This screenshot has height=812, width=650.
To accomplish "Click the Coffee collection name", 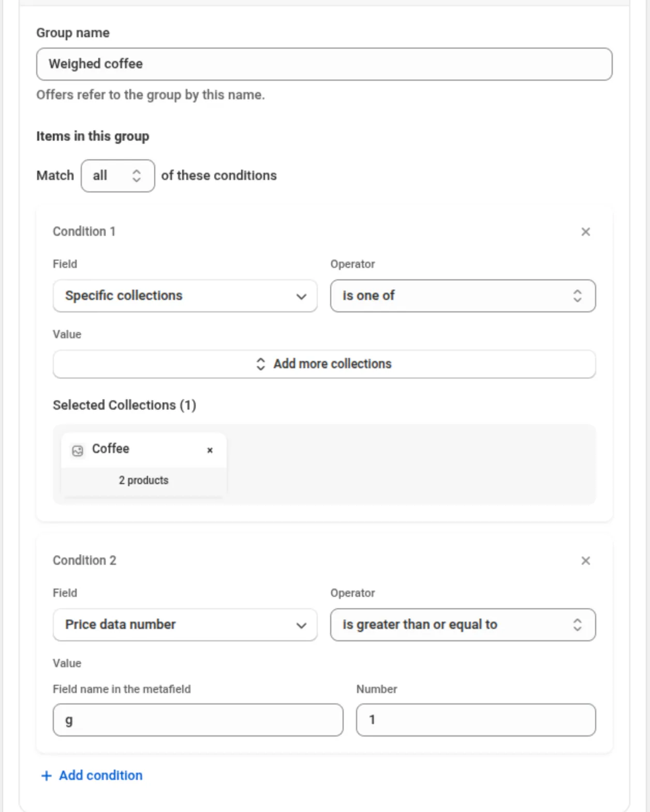I will (x=111, y=449).
